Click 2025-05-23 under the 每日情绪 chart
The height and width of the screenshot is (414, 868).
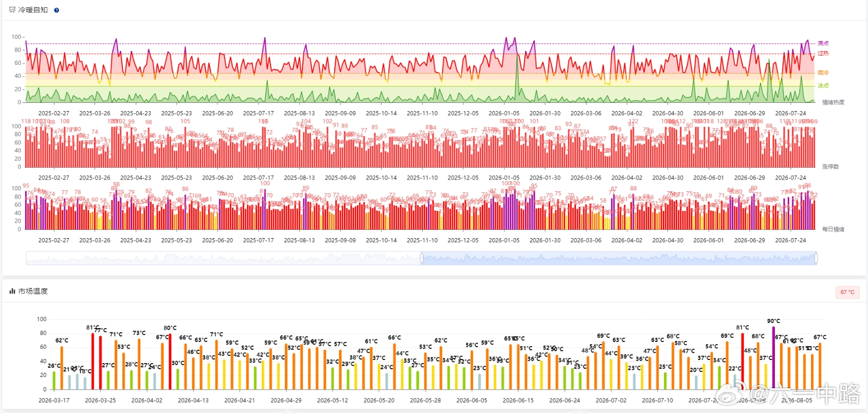click(x=176, y=240)
